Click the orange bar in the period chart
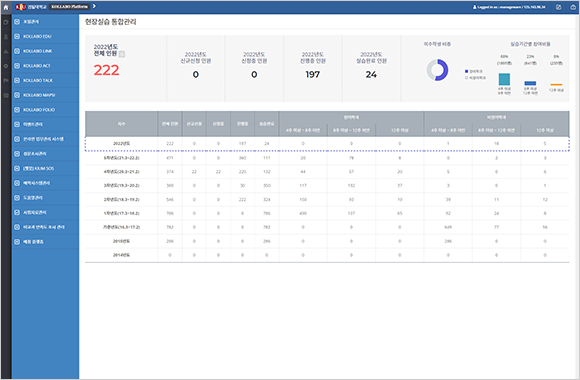 pos(556,85)
